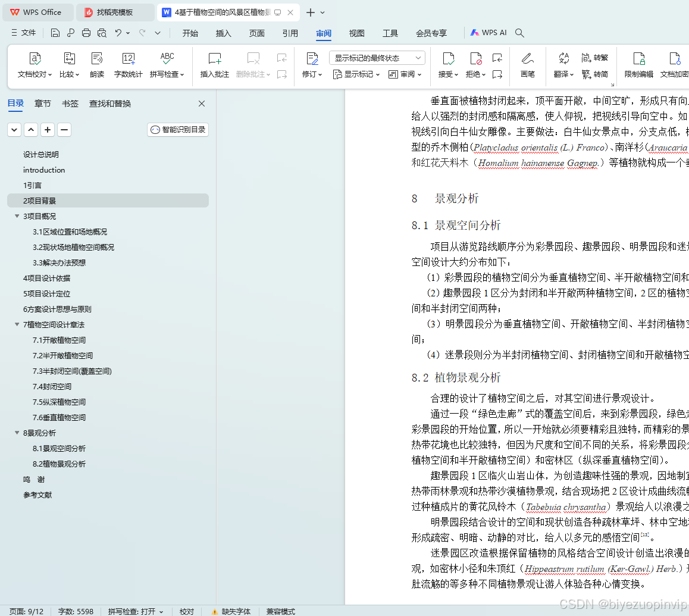Viewport: 689px width, 616px height.
Task: Click the save icon in quick toolbar
Action: 55,33
